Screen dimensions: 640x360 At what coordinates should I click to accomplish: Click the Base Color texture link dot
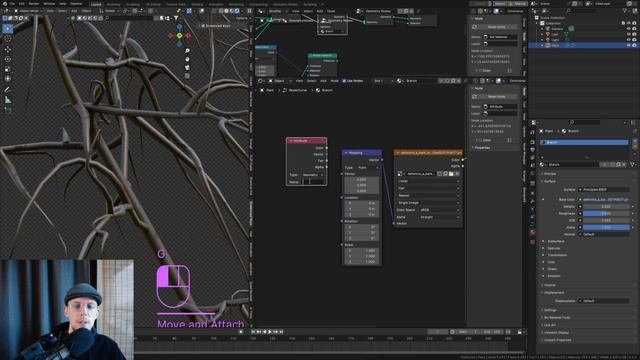click(580, 200)
